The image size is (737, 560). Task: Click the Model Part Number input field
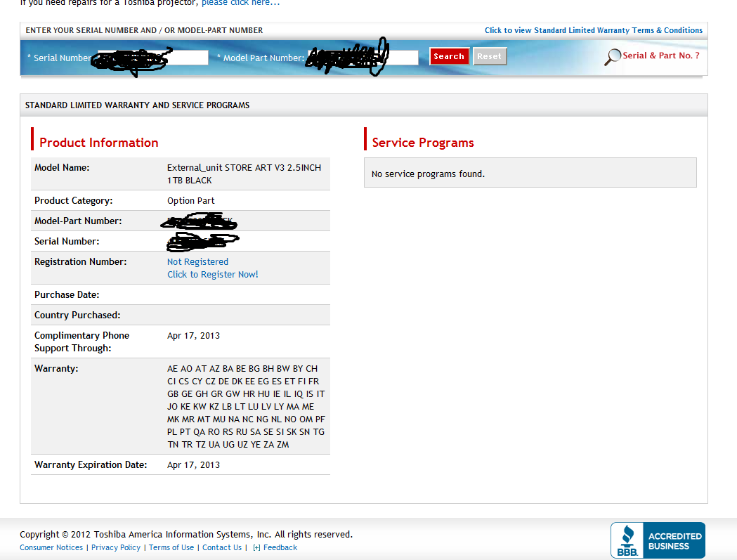pos(363,58)
